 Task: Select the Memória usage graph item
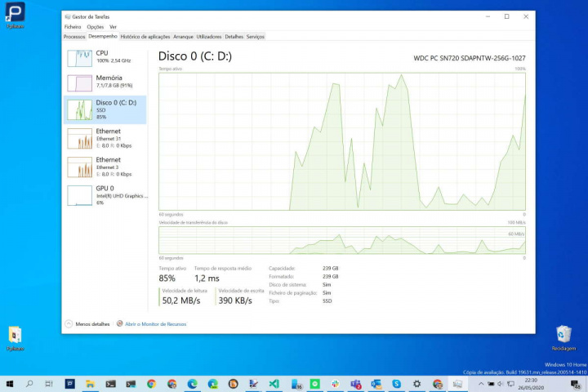[x=105, y=81]
